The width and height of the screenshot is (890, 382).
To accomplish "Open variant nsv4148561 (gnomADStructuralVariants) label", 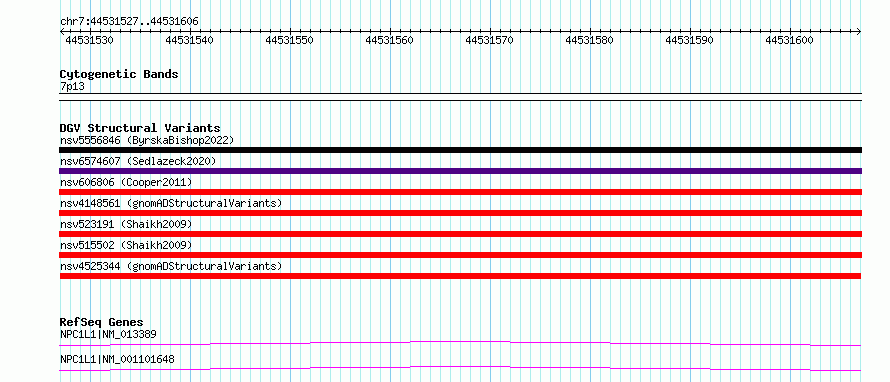I will [x=171, y=203].
